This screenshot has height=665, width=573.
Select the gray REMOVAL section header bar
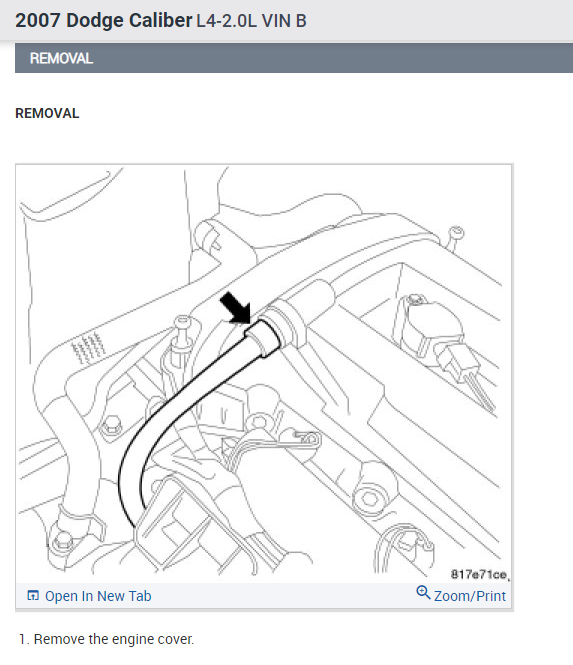click(294, 58)
